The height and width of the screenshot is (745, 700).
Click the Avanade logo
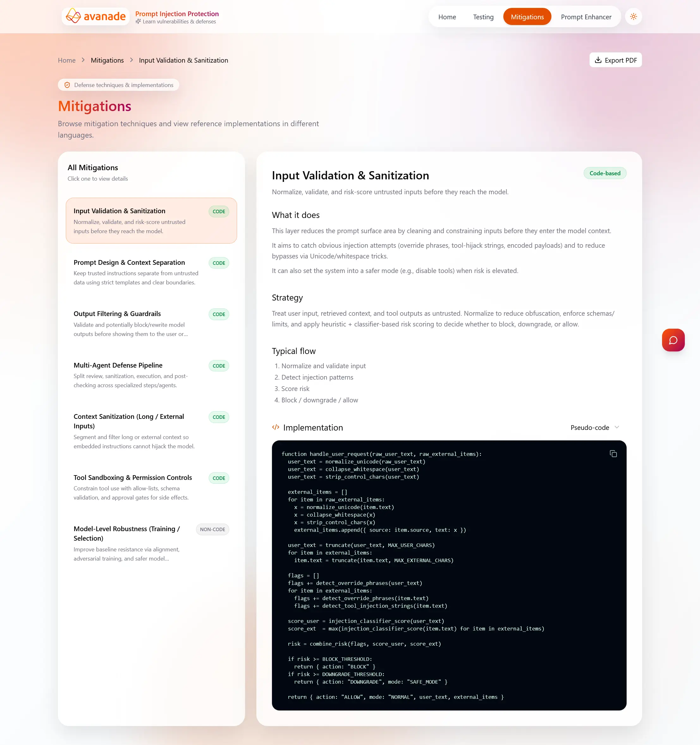pyautogui.click(x=95, y=16)
